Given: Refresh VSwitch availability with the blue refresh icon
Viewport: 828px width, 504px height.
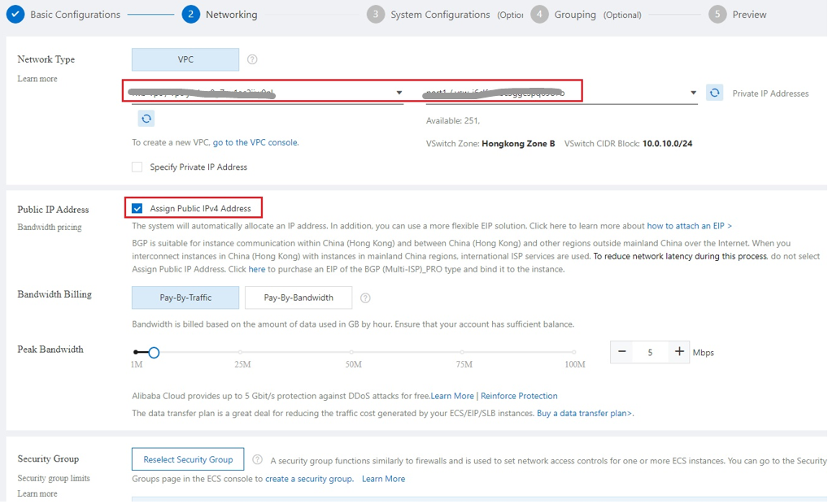Looking at the screenshot, I should coord(715,93).
